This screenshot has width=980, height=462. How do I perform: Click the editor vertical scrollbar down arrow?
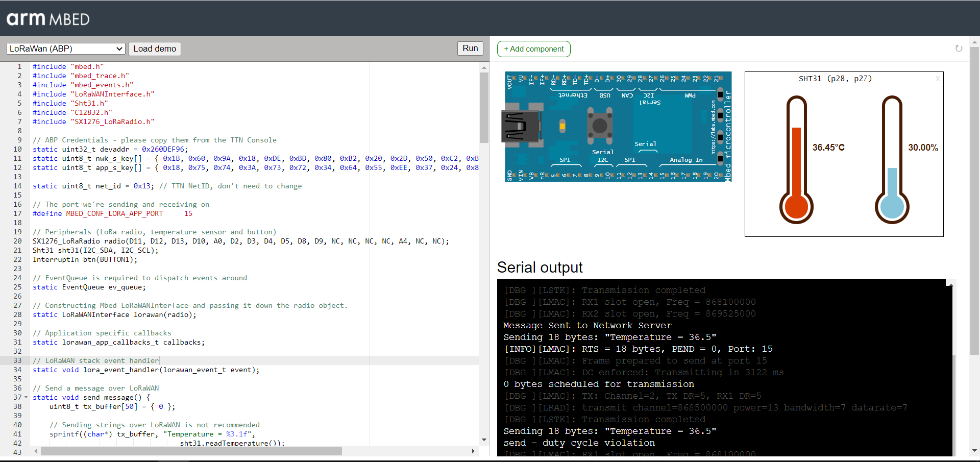[x=484, y=440]
